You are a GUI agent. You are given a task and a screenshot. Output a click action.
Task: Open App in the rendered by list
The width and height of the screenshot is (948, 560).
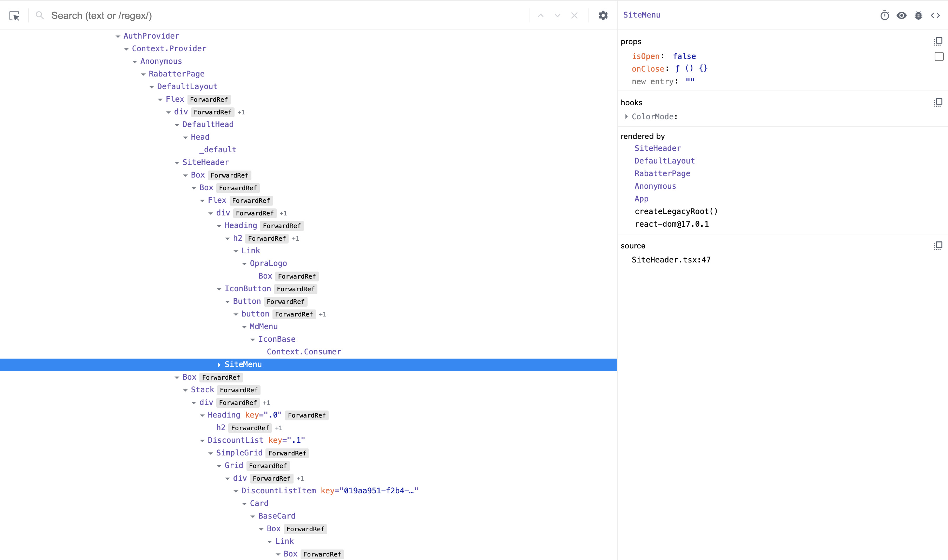click(641, 199)
